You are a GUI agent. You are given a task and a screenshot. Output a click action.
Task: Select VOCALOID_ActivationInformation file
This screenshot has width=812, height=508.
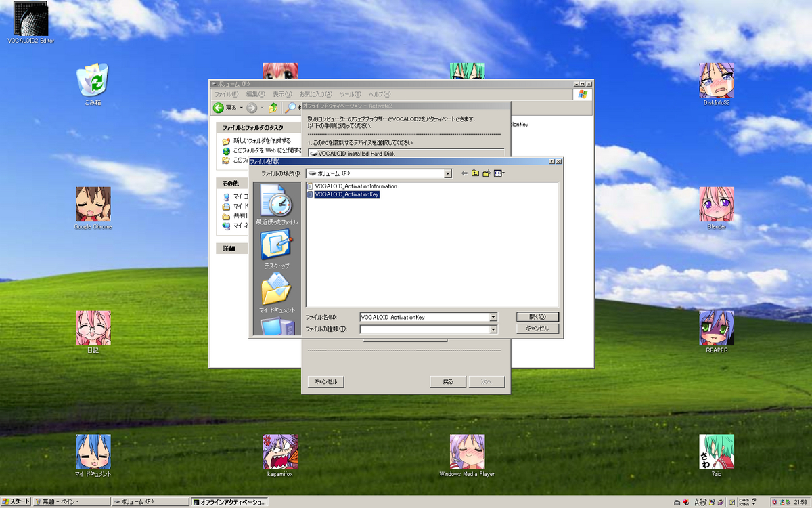pyautogui.click(x=352, y=186)
